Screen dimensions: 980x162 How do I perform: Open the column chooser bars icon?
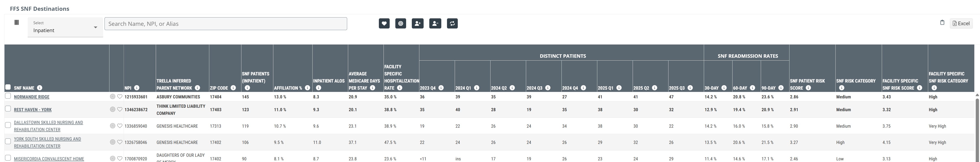click(16, 22)
